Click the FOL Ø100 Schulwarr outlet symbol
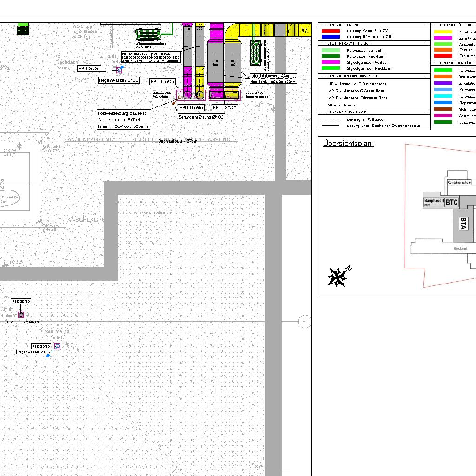The image size is (476, 476). pos(21,315)
